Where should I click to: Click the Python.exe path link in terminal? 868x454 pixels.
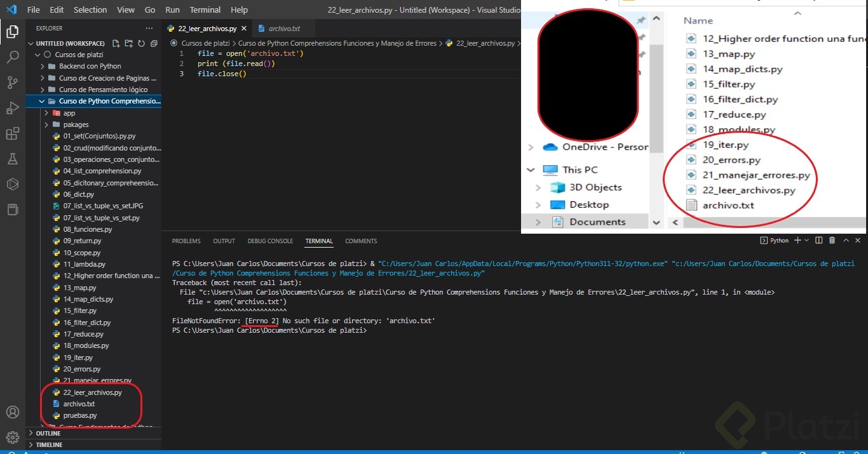pos(522,264)
